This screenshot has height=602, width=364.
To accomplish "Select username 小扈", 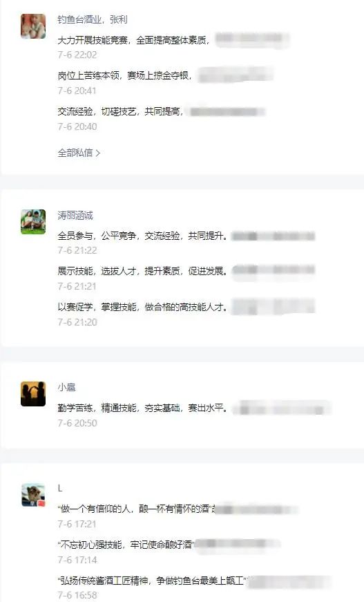I will tap(66, 387).
